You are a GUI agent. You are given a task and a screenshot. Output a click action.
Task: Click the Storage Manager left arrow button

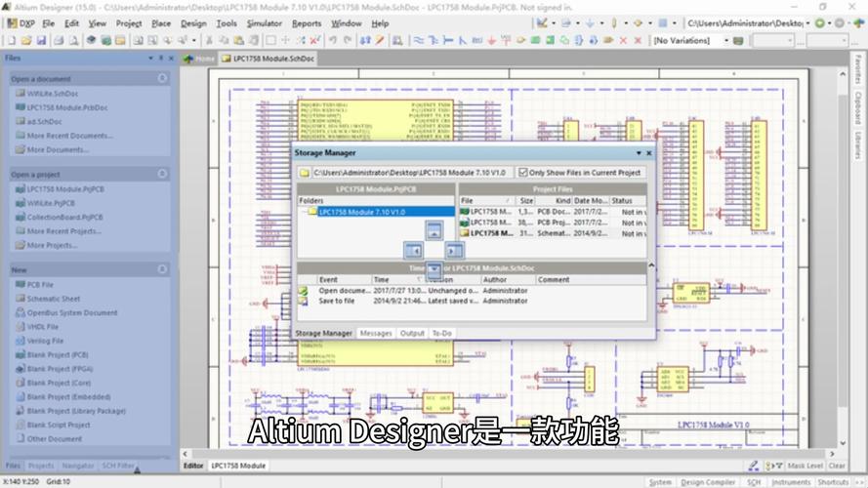[x=414, y=251]
